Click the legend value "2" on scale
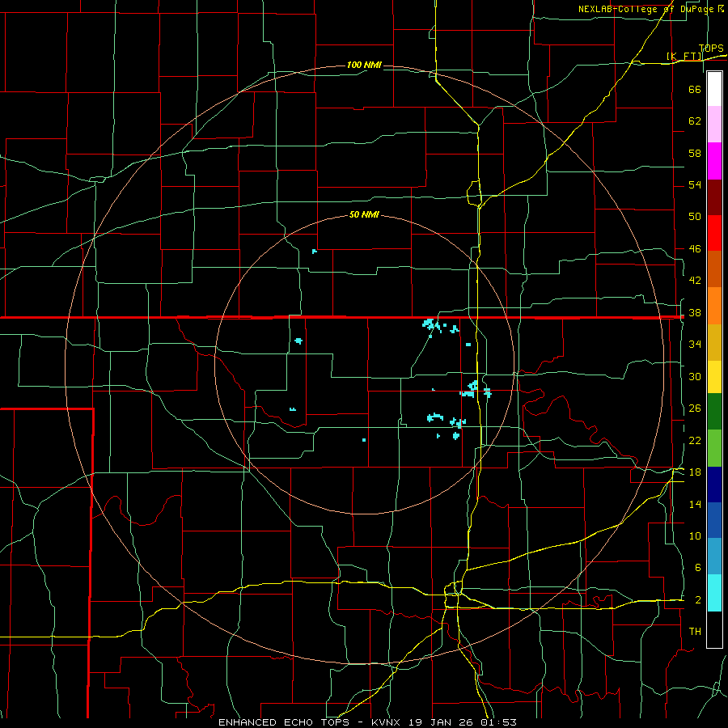Viewport: 728px width, 728px height. click(x=697, y=600)
